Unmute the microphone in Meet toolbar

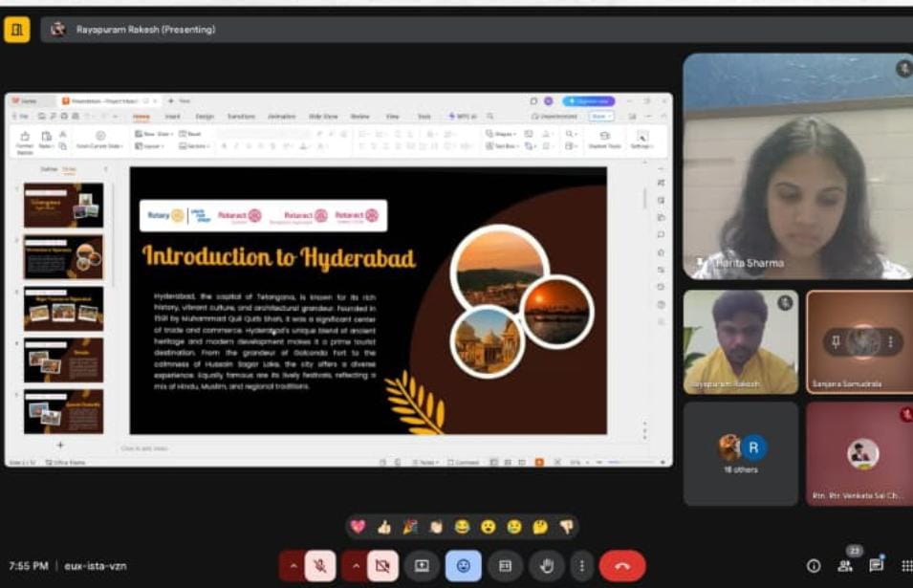pyautogui.click(x=319, y=566)
